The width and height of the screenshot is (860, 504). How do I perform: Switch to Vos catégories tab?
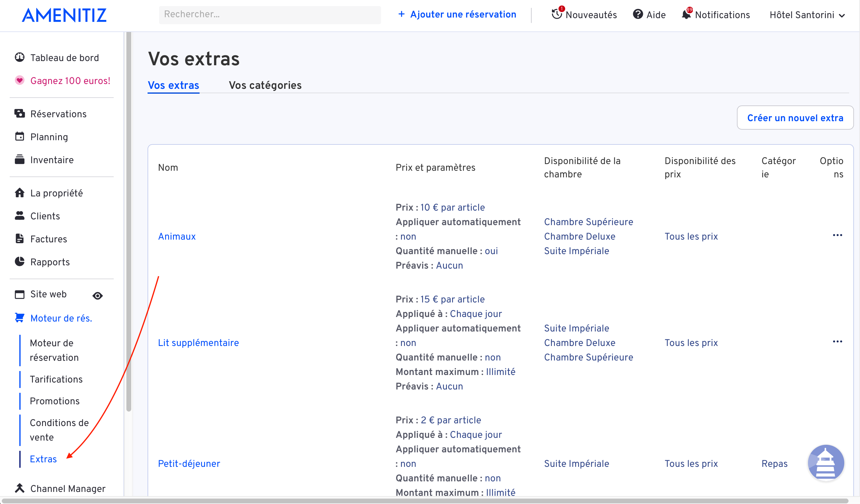click(x=265, y=85)
